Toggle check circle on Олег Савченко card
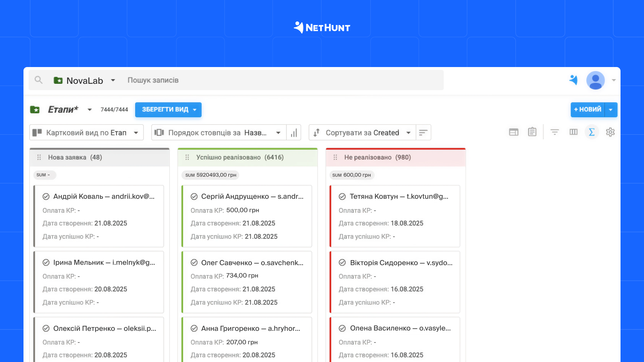Viewport: 644px width, 362px height. 194,262
